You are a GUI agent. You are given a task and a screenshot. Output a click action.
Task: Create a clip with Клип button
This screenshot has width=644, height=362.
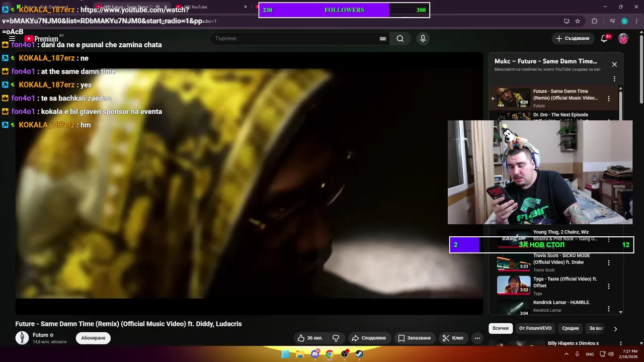pyautogui.click(x=453, y=338)
